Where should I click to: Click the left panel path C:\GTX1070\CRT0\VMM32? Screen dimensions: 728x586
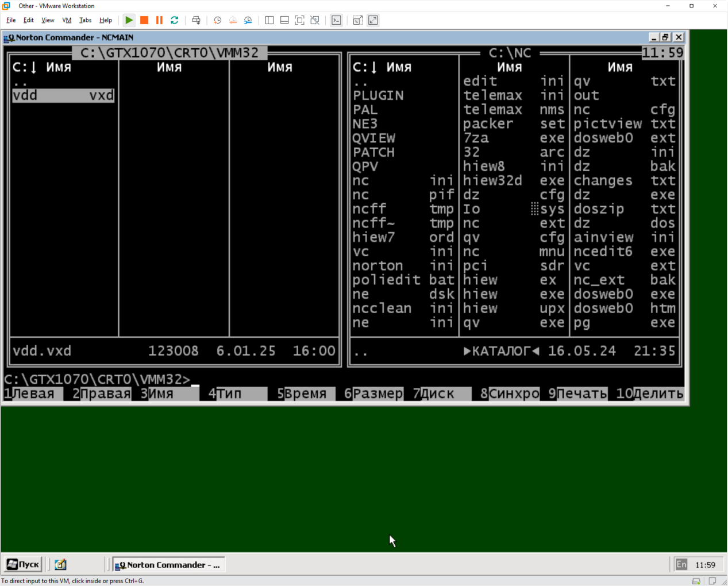click(170, 53)
